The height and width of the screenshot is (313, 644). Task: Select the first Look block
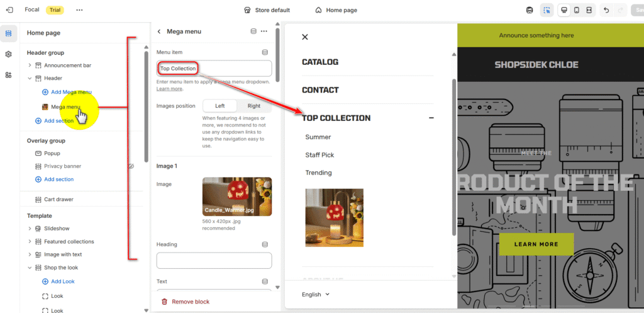pyautogui.click(x=57, y=296)
